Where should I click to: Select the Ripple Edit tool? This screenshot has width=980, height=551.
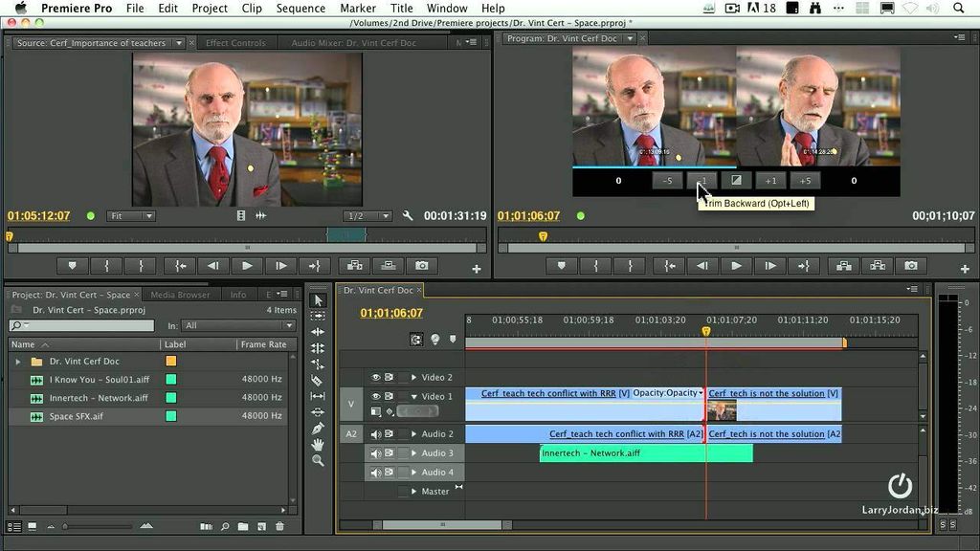pos(318,332)
